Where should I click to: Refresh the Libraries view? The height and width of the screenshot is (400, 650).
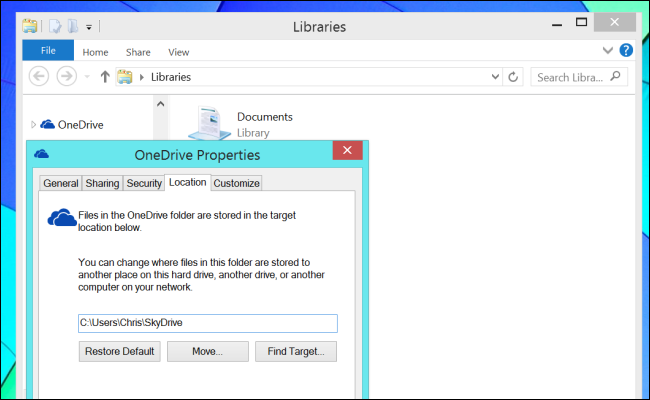tap(513, 77)
